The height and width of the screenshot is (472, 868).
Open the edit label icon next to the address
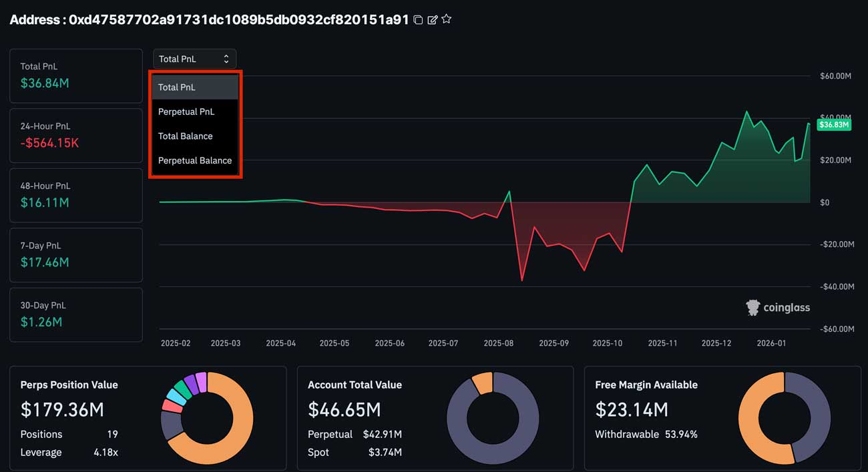(x=432, y=19)
